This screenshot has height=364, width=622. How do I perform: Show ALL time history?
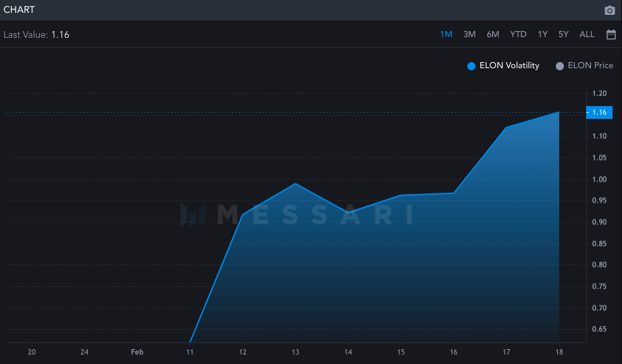click(x=587, y=34)
